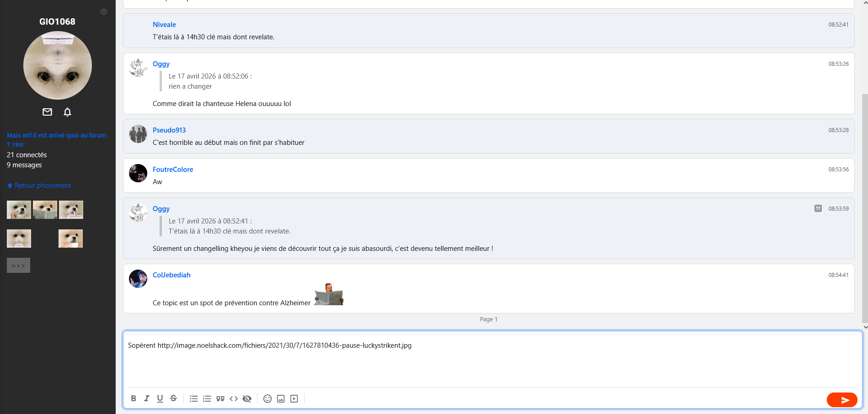Open the settings gear in the sidebar

pyautogui.click(x=104, y=12)
